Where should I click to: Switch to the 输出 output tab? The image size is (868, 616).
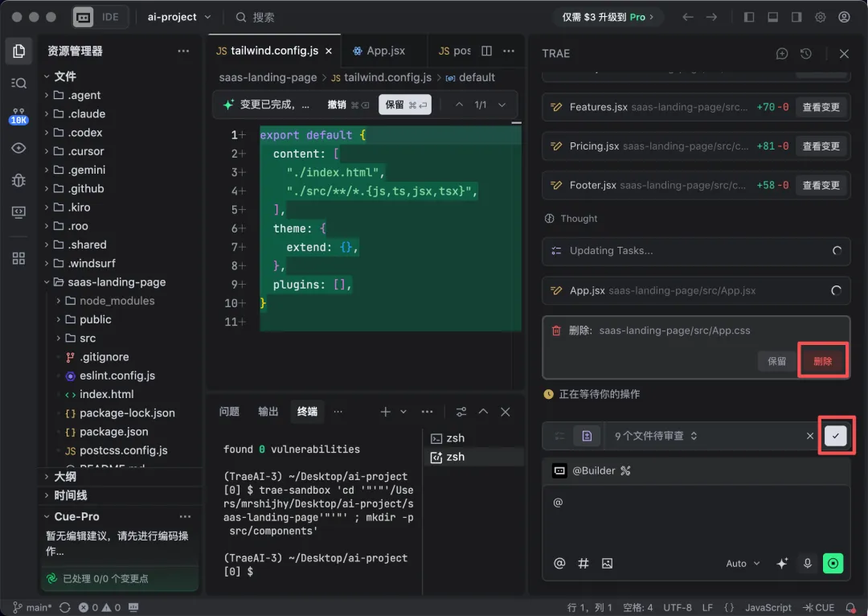click(268, 412)
